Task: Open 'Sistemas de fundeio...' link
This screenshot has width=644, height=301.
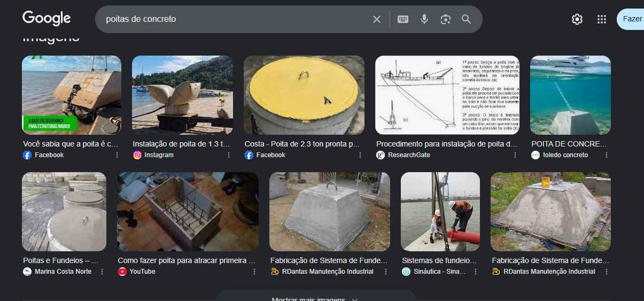Action: (439, 260)
